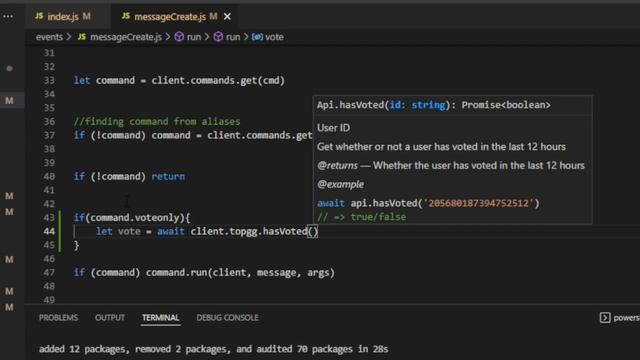Click the @returns line in tooltip
The height and width of the screenshot is (360, 640).
click(x=451, y=165)
